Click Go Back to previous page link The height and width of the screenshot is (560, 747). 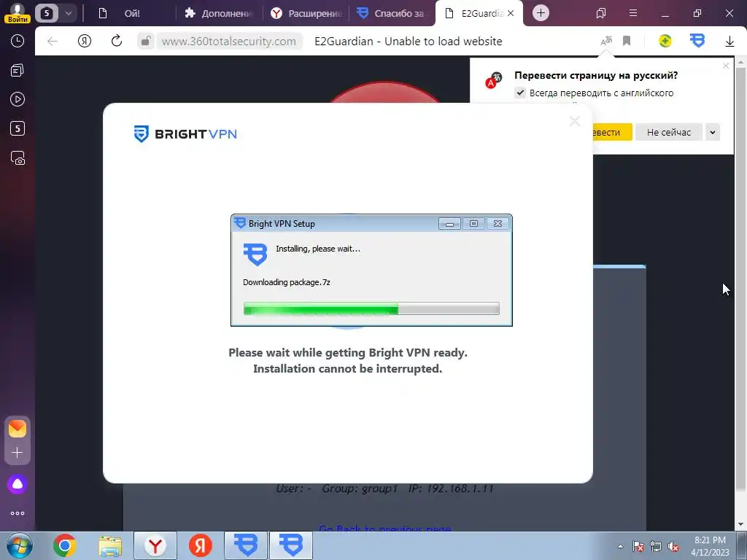click(385, 529)
